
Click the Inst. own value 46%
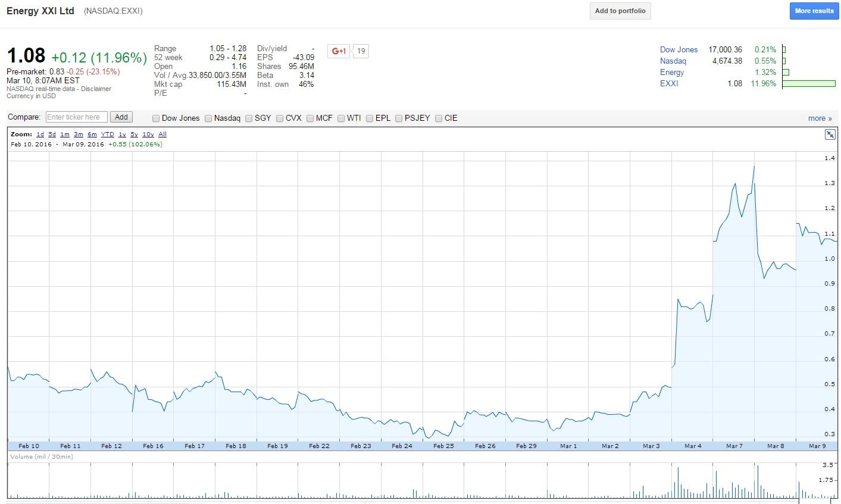click(x=306, y=84)
